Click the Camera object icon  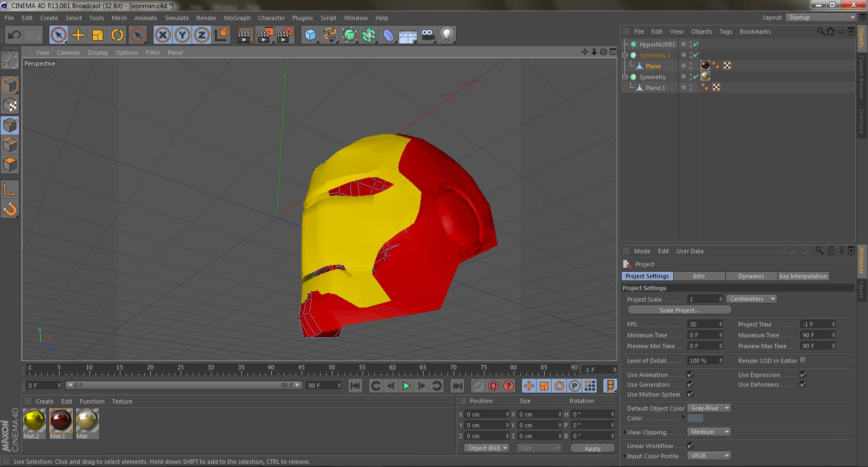[x=427, y=35]
